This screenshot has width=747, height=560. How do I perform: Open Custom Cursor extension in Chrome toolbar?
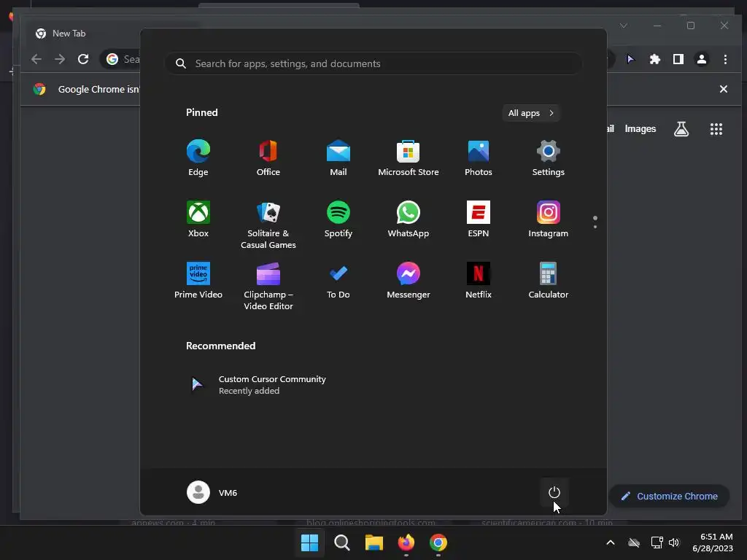pos(631,59)
